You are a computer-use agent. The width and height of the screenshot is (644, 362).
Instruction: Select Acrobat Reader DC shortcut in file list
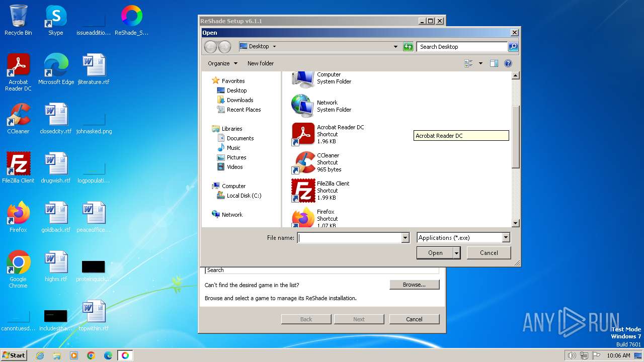click(328, 134)
